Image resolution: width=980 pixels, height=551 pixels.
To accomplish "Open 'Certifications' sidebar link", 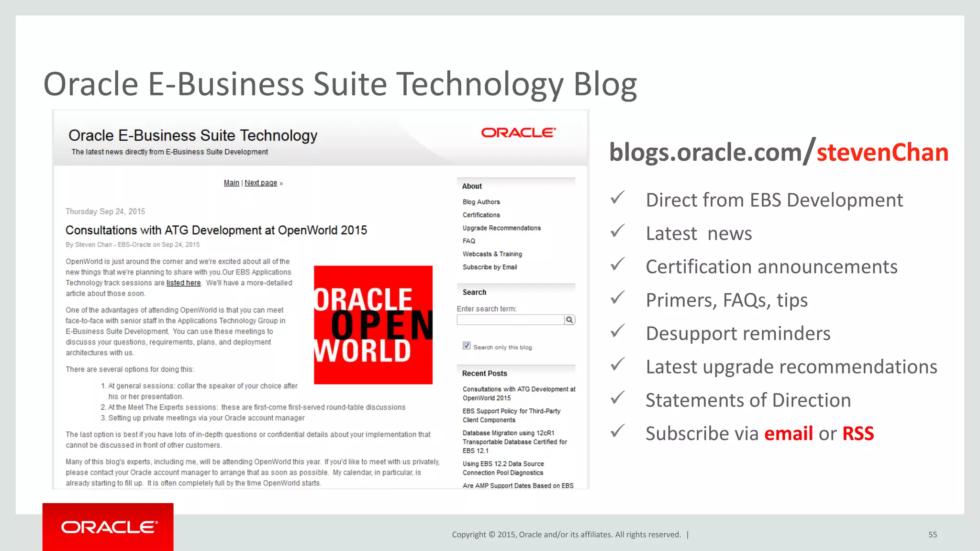I will 481,215.
